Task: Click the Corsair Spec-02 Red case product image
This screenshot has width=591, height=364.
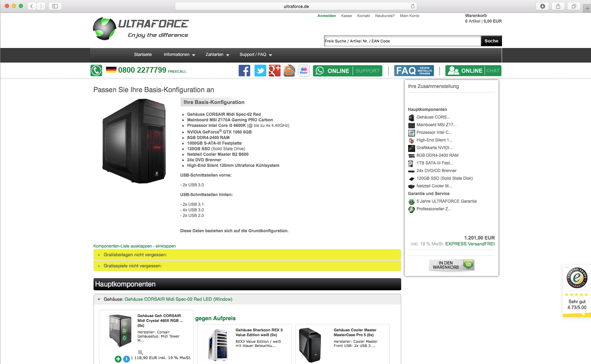Action: pos(133,141)
